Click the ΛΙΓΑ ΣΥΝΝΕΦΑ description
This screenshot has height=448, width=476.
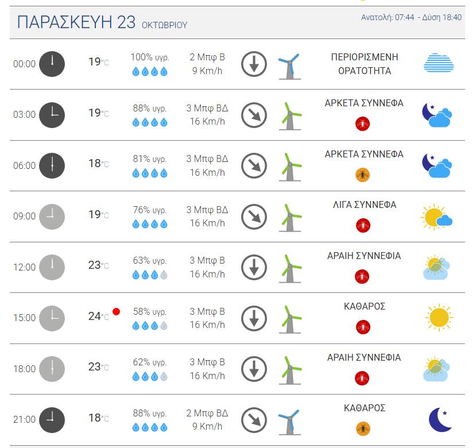pyautogui.click(x=364, y=204)
